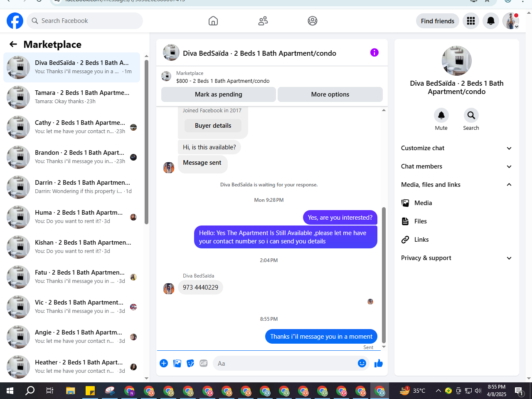This screenshot has width=532, height=399.
Task: Open Windows Start menu
Action: tap(10, 391)
